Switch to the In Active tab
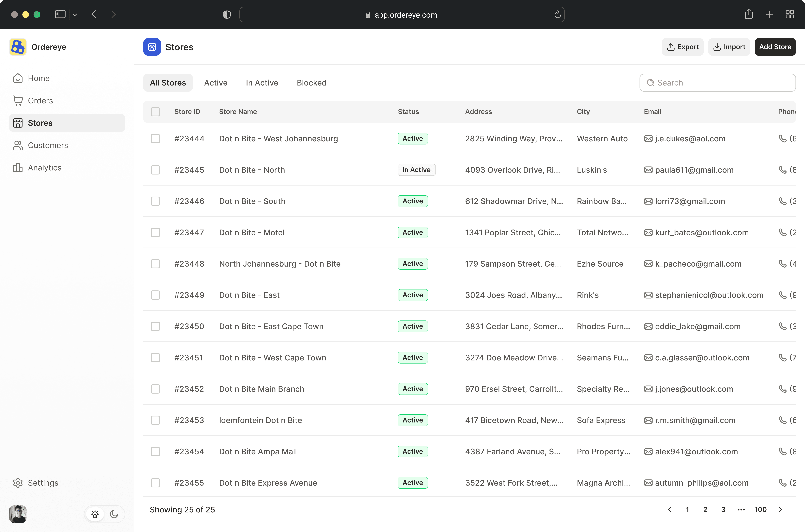The image size is (805, 532). coord(262,83)
